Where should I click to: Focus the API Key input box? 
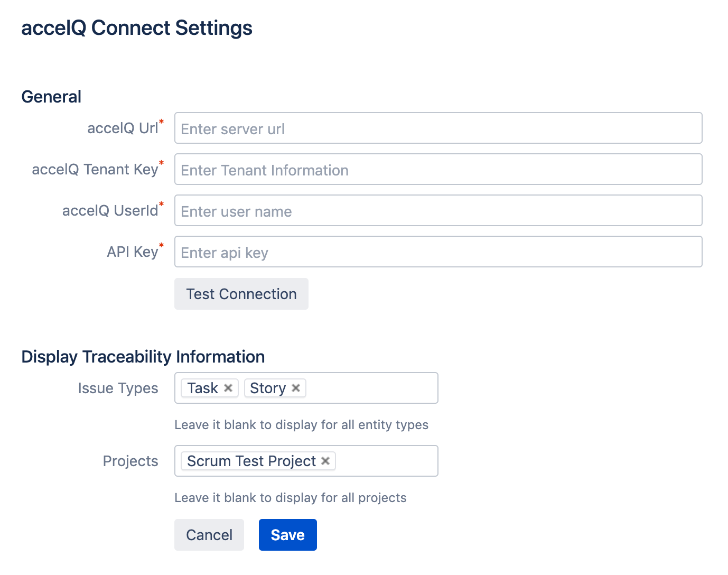438,252
